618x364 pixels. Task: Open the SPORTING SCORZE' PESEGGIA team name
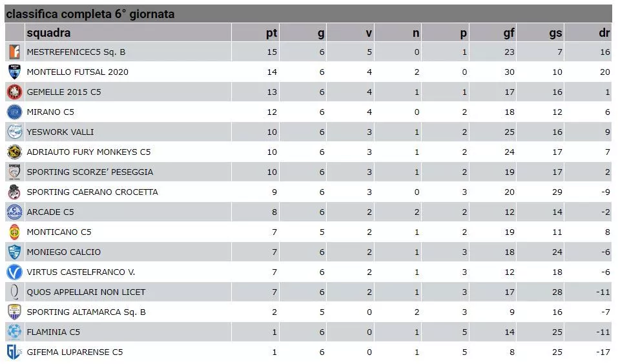pyautogui.click(x=90, y=172)
